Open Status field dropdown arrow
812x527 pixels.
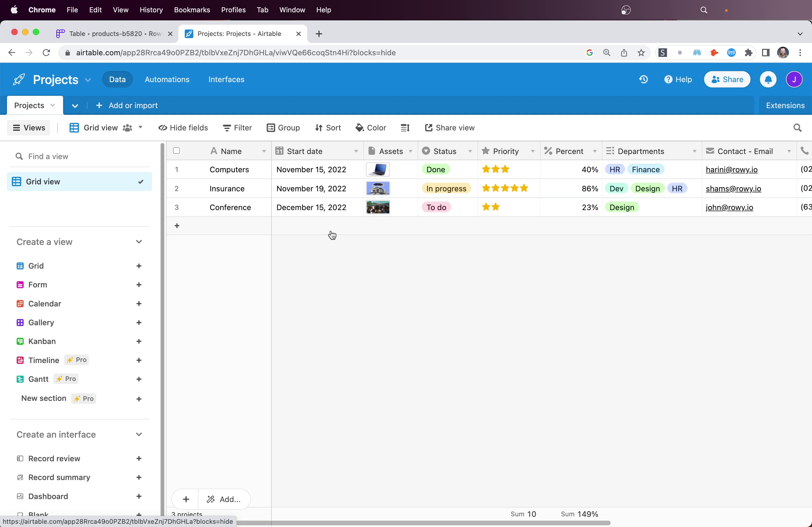pos(470,151)
